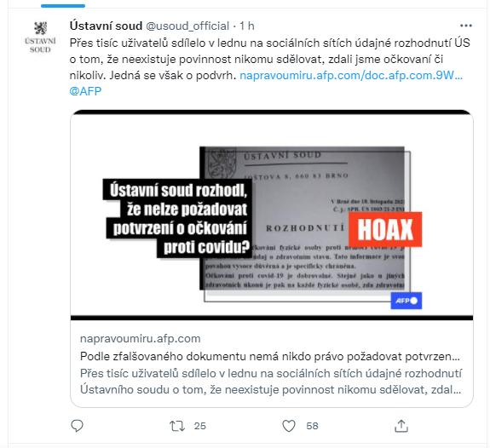This screenshot has height=448, width=490.
Task: Open the @AFP mention
Action: coord(85,91)
